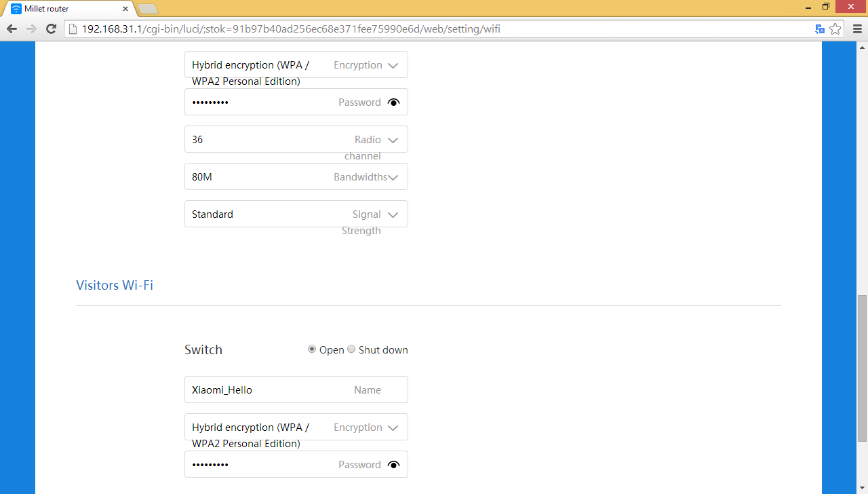Image resolution: width=868 pixels, height=494 pixels.
Task: Click the scrollbar down arrow
Action: coord(862,489)
